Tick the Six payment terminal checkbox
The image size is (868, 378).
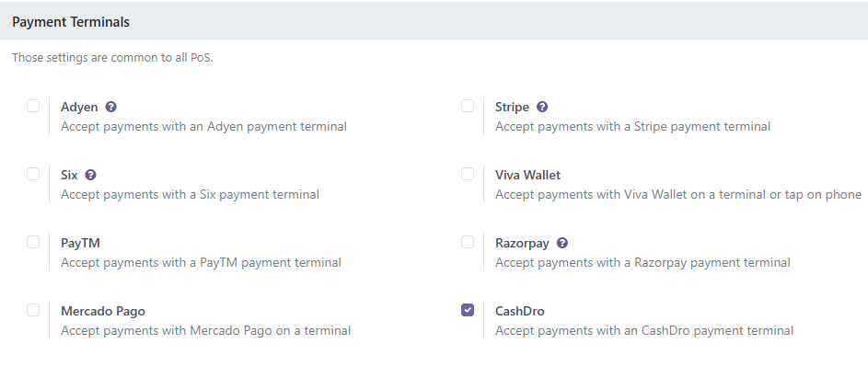pos(33,174)
